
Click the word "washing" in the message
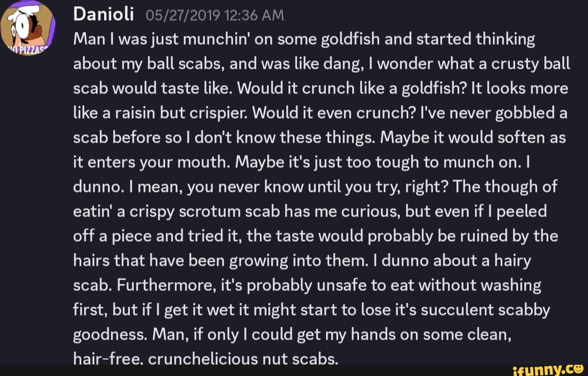[508, 285]
